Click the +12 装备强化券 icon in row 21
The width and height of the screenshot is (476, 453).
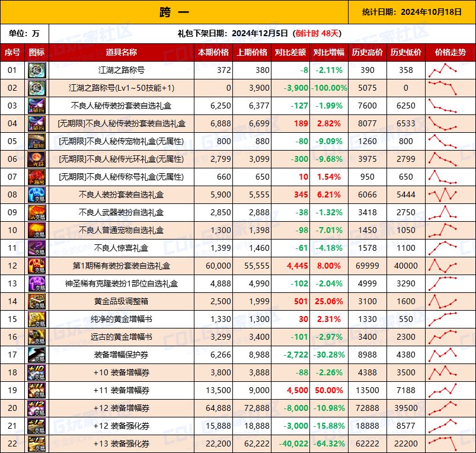(37, 426)
